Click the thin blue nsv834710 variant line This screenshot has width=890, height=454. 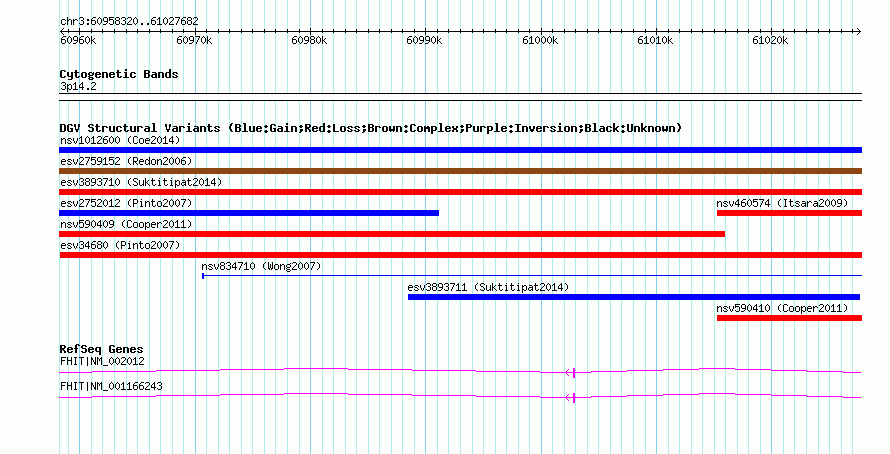(x=532, y=276)
